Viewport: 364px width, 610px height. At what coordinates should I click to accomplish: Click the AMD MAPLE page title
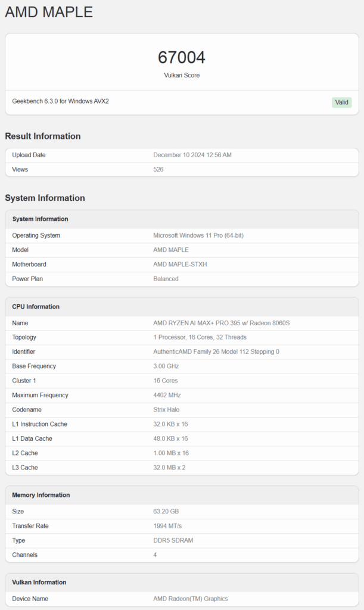(49, 12)
